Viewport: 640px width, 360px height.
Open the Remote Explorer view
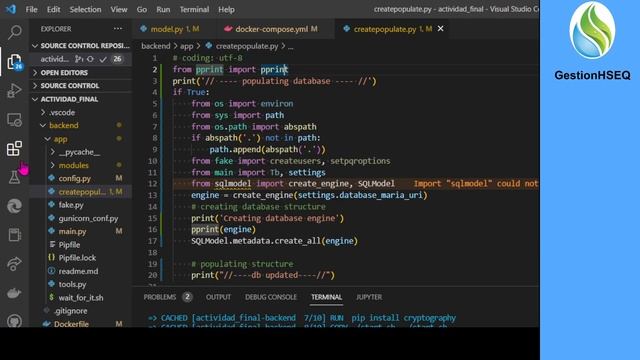coord(15,120)
